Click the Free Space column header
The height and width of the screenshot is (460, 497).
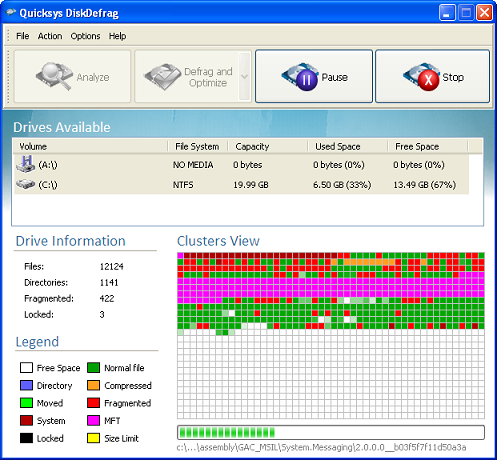click(x=428, y=146)
